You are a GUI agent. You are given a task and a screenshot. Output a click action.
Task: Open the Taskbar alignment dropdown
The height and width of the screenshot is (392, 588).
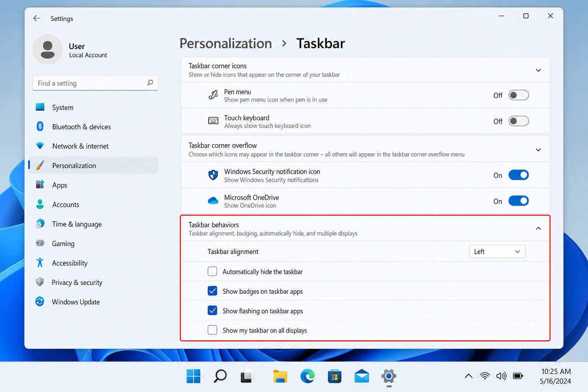point(497,252)
